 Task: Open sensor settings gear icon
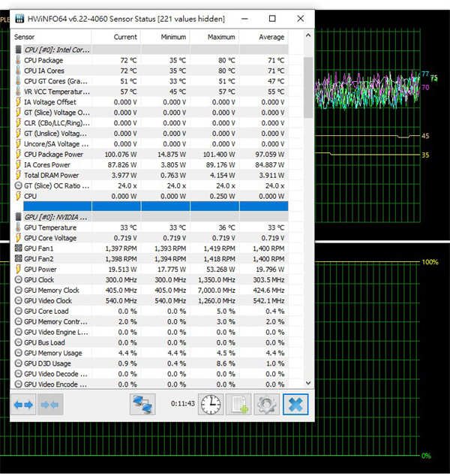tap(266, 405)
